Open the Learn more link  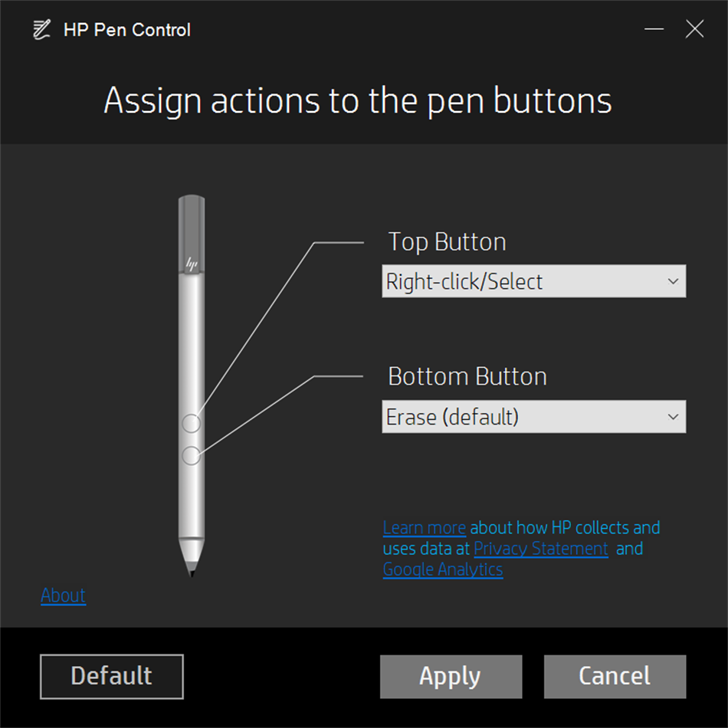[x=425, y=528]
